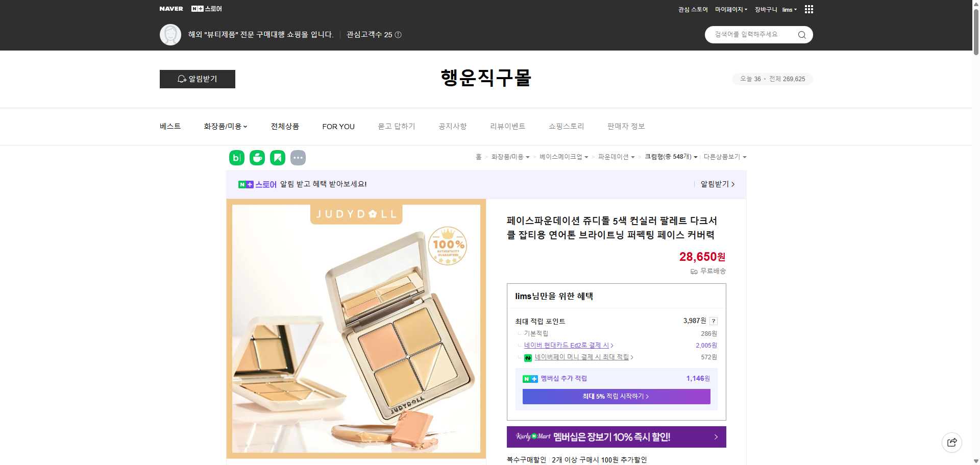
Task: Click the 알림받기 notification button
Action: click(x=197, y=79)
